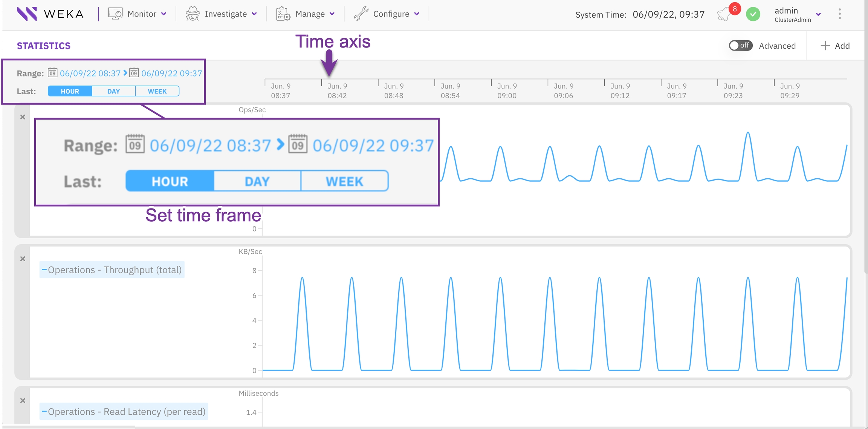Remove the Throughput chart panel

(x=23, y=259)
